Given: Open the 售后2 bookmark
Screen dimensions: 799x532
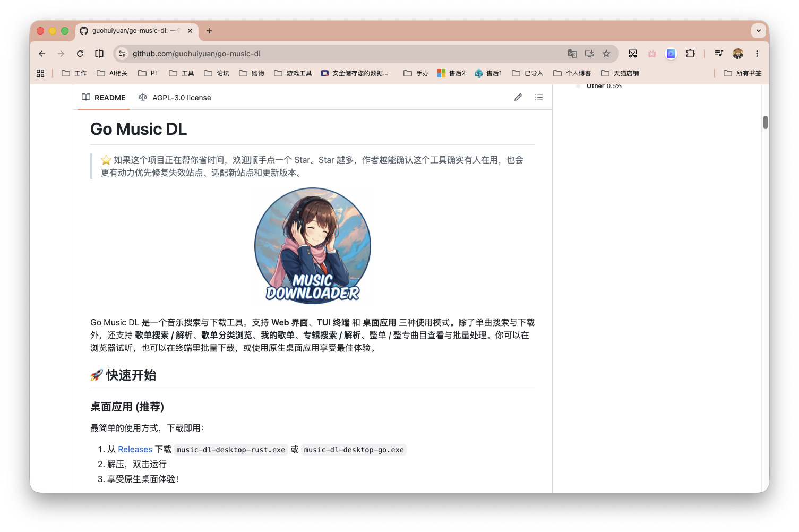Looking at the screenshot, I should [452, 73].
